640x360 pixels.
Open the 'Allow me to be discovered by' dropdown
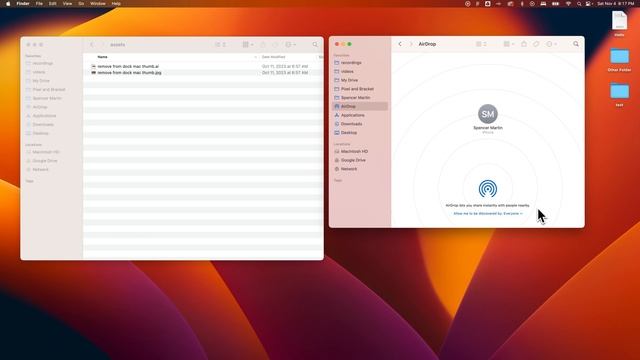tap(488, 213)
